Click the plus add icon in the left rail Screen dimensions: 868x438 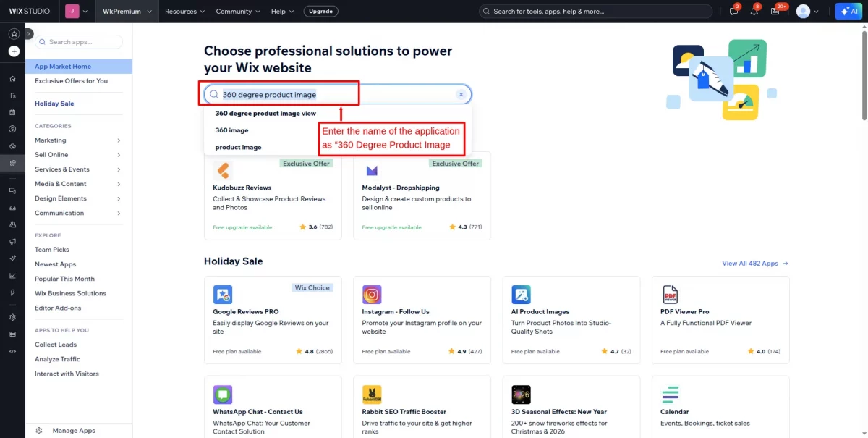click(14, 51)
